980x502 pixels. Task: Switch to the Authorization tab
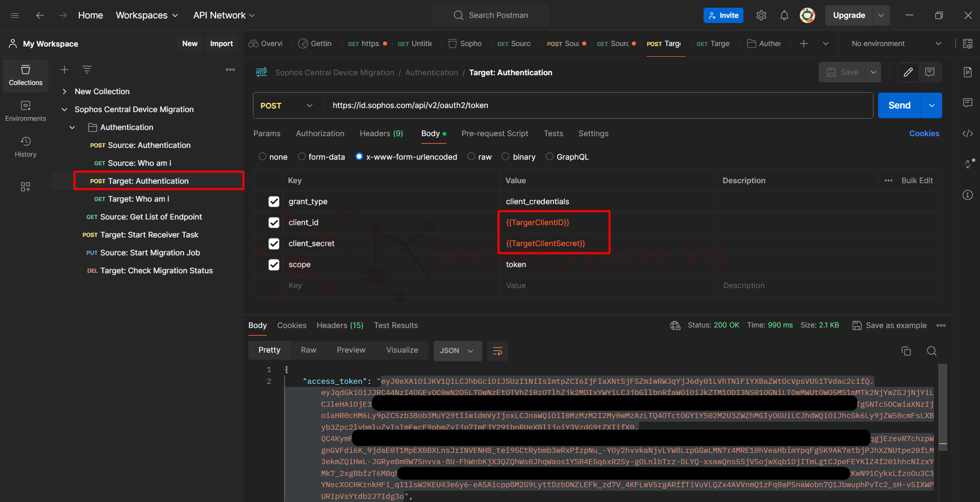click(320, 134)
